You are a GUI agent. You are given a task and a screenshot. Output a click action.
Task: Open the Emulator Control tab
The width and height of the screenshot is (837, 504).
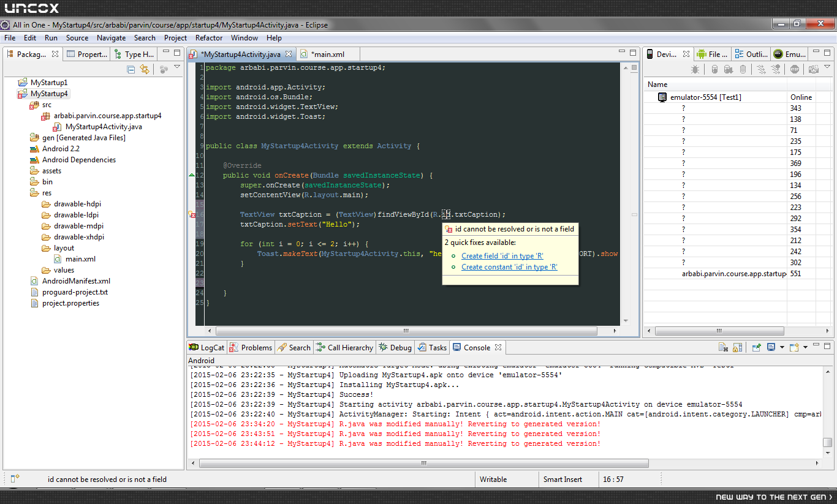click(790, 55)
